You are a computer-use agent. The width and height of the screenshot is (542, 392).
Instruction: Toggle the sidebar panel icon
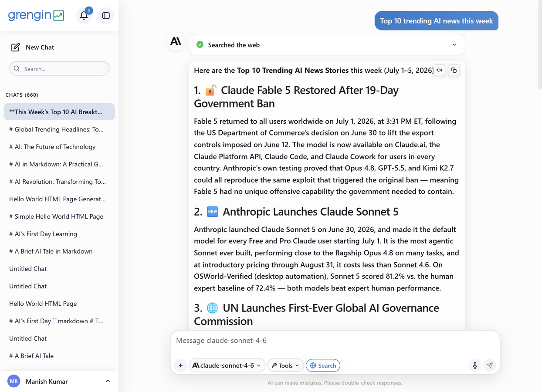[x=106, y=16]
